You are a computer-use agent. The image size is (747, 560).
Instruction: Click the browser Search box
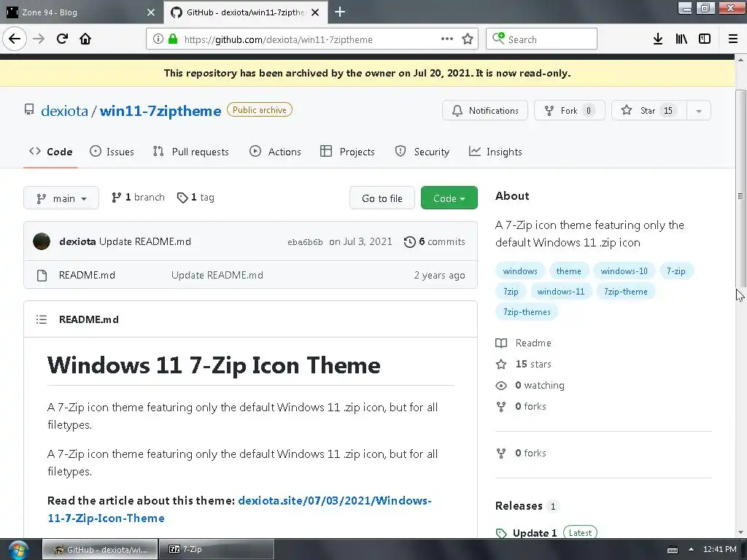tap(541, 39)
